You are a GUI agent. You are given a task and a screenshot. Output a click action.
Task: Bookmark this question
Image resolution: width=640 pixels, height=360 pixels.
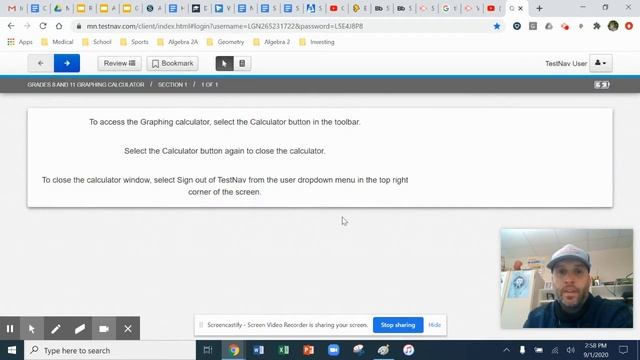pos(172,63)
